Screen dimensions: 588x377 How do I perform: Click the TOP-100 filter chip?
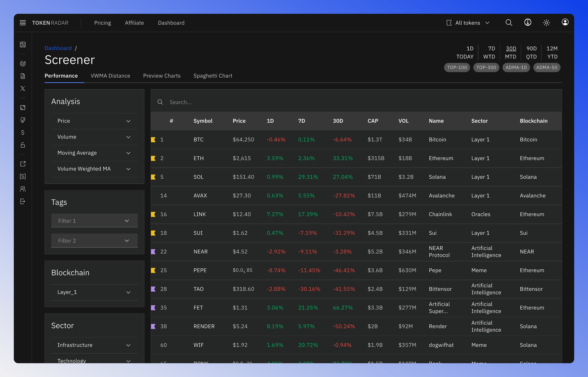pyautogui.click(x=457, y=67)
